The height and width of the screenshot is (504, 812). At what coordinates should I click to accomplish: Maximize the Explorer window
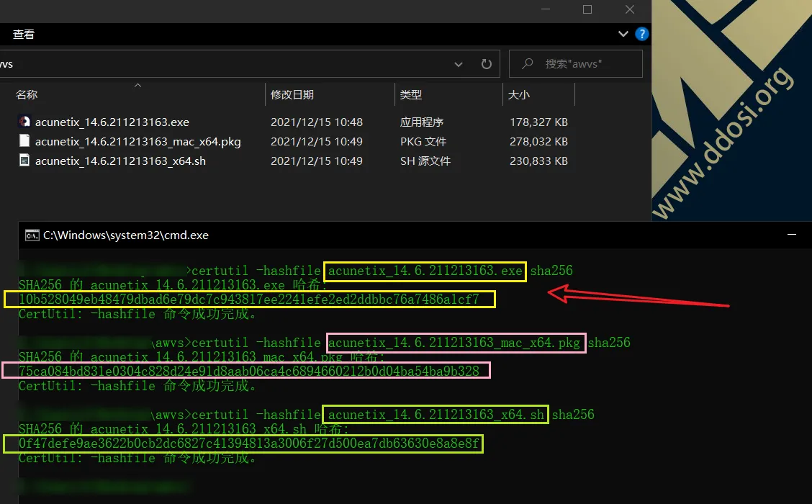coord(587,9)
